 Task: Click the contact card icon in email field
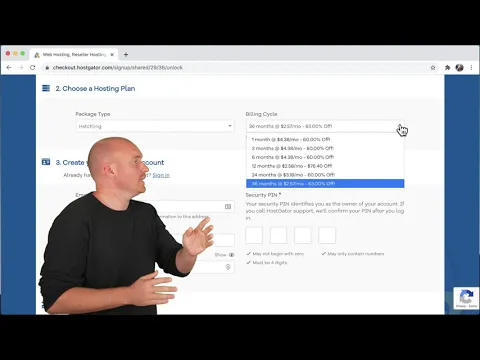coord(228,207)
